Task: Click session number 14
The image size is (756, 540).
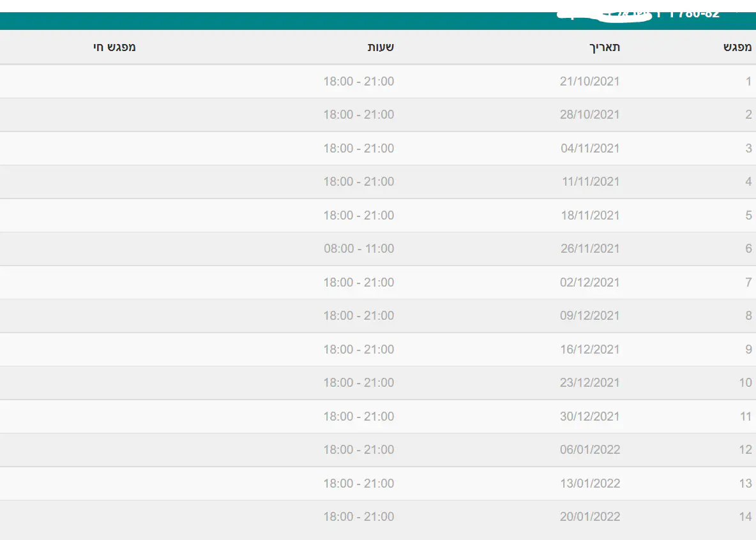Action: [745, 517]
